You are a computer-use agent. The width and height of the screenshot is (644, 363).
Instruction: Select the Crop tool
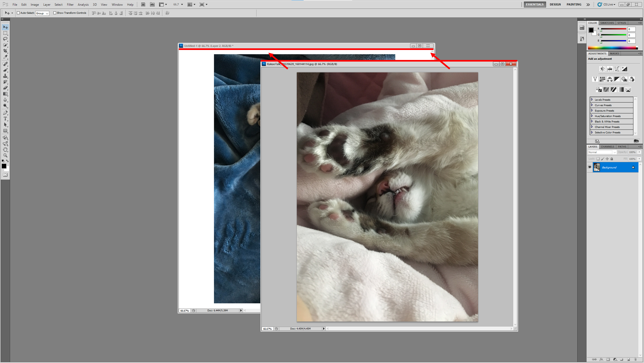(5, 51)
